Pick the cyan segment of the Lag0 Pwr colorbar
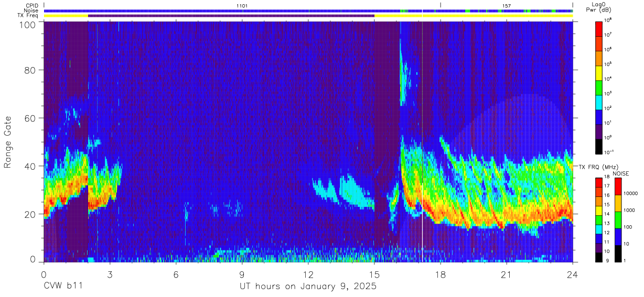The image size is (644, 297). coord(600,101)
